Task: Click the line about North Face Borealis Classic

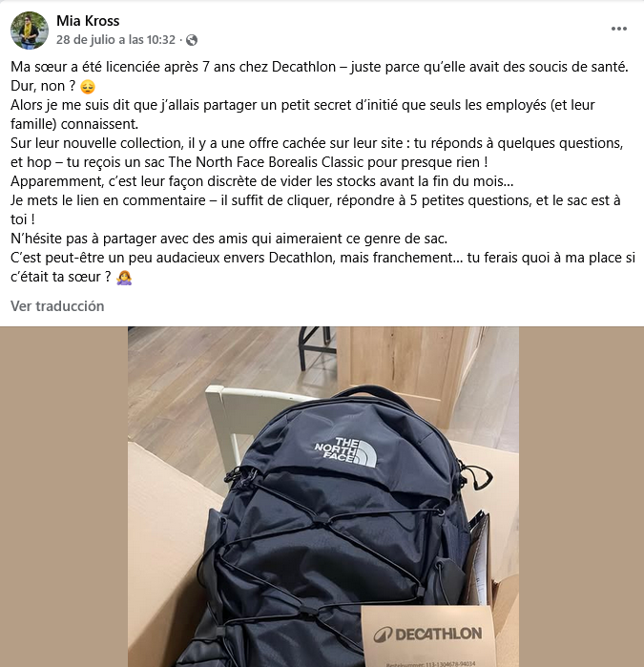Action: click(x=249, y=162)
